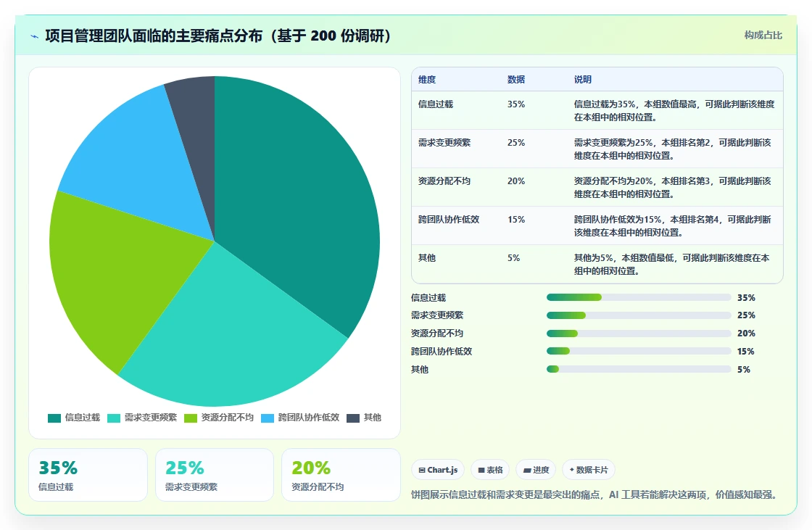Select the 需求变更频繁 table row name

444,143
